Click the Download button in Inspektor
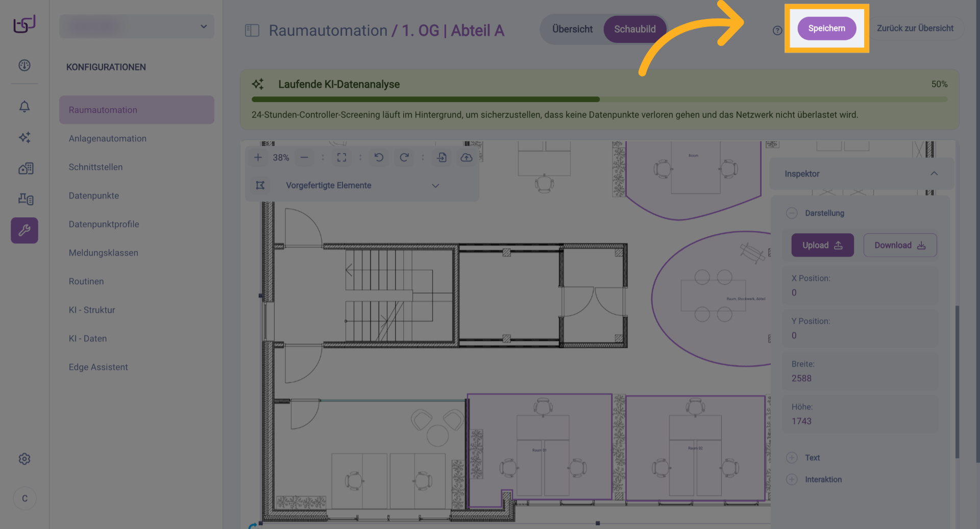This screenshot has width=980, height=529. 899,245
